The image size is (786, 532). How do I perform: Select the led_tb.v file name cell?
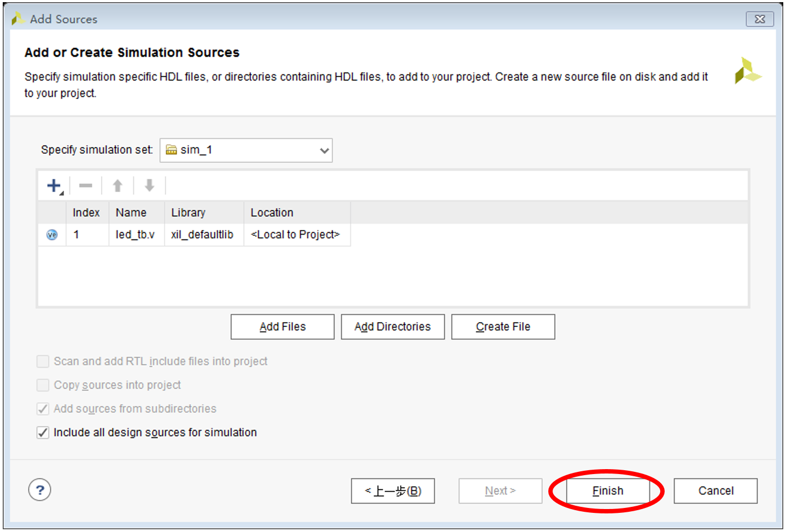137,235
